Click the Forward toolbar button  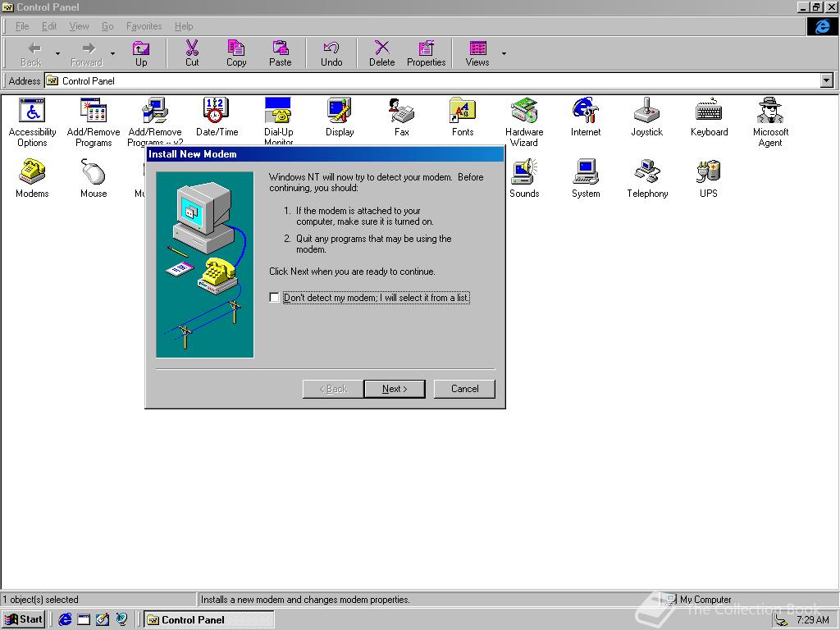click(x=86, y=53)
